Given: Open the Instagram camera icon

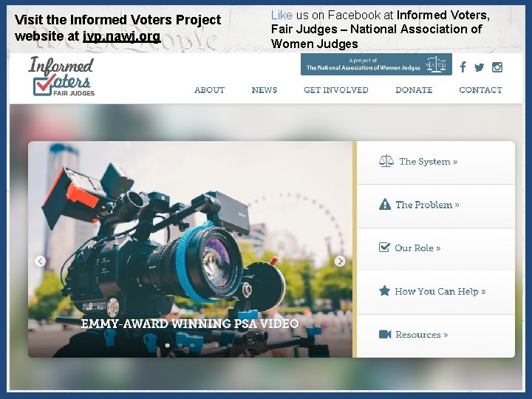Looking at the screenshot, I should [x=497, y=67].
